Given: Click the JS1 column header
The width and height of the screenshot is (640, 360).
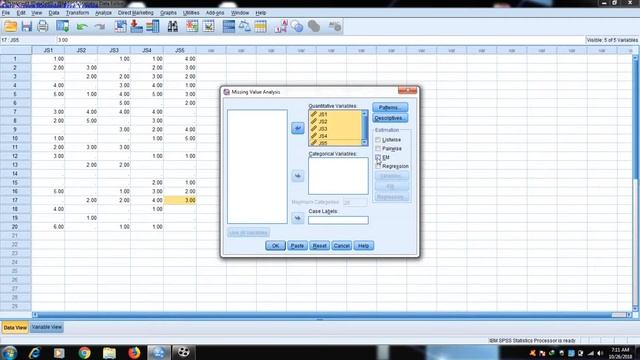Looking at the screenshot, I should pos(48,50).
